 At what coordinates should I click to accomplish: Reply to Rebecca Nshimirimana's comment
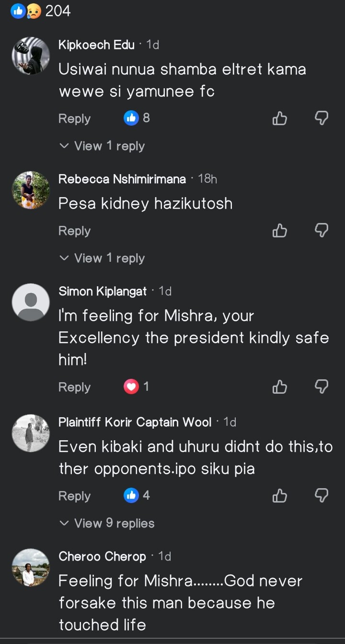coord(74,231)
